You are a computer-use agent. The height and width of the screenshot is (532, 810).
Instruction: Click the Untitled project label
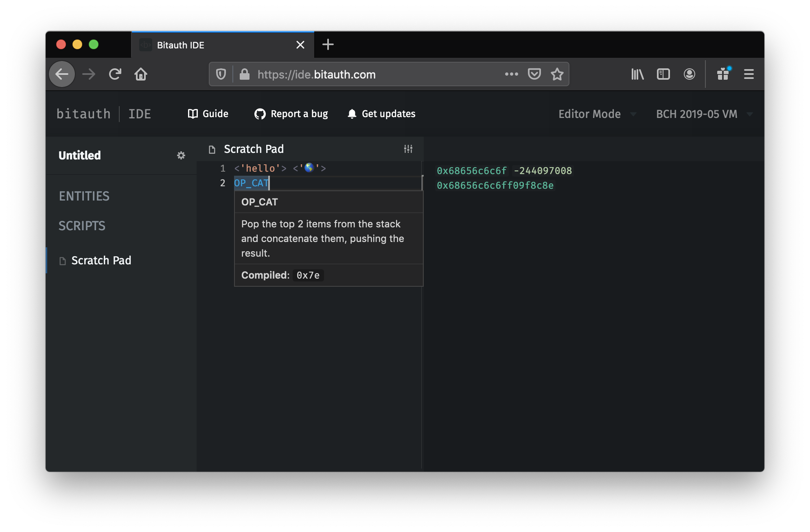pyautogui.click(x=79, y=156)
